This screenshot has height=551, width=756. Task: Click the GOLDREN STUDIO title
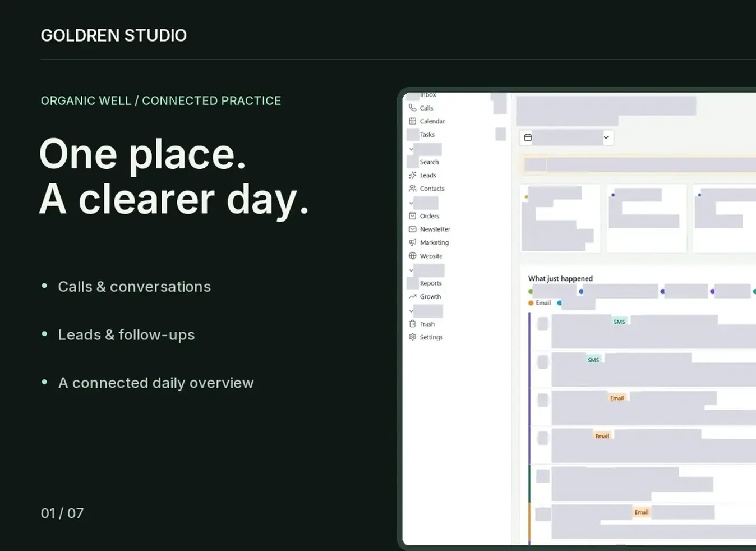tap(114, 35)
